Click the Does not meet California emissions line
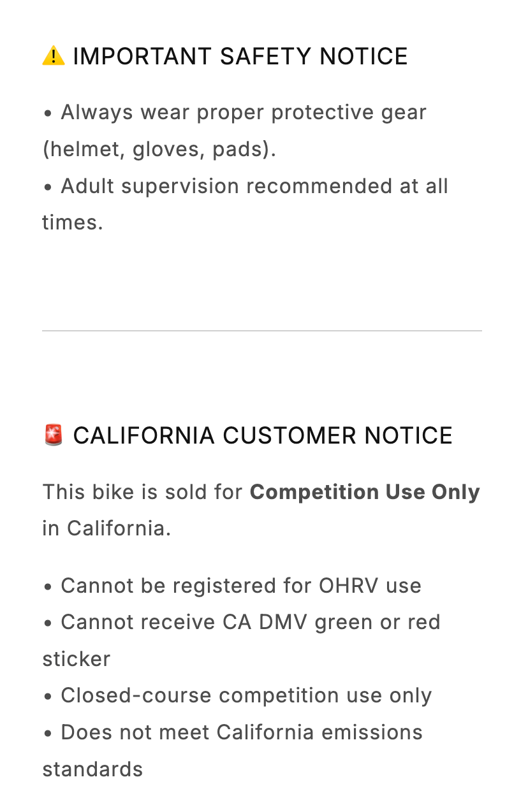Viewport: 528px width, 812px height. (241, 732)
